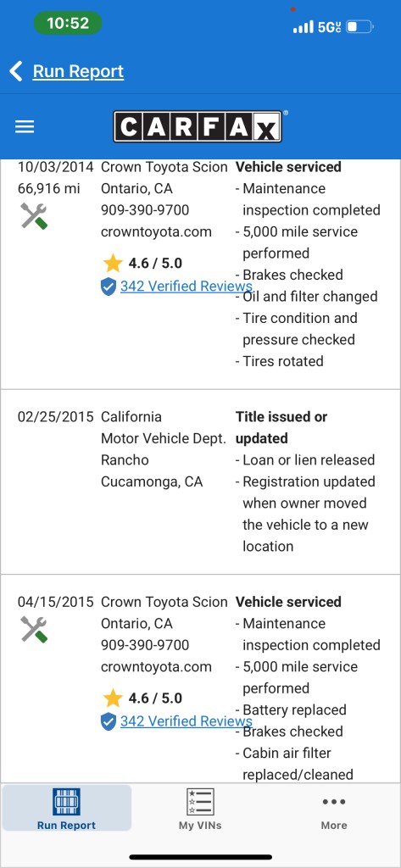The image size is (401, 868).
Task: Select the Title issued or updated record
Action: tap(200, 481)
